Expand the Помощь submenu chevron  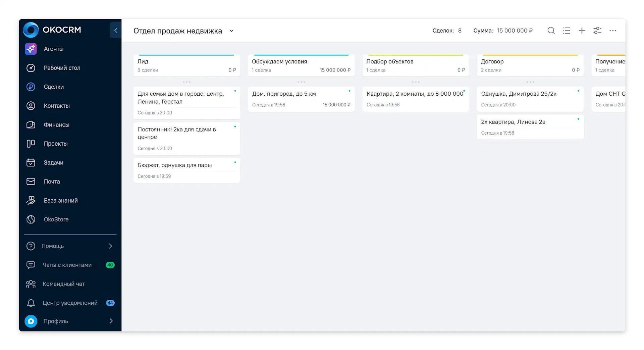pos(110,246)
